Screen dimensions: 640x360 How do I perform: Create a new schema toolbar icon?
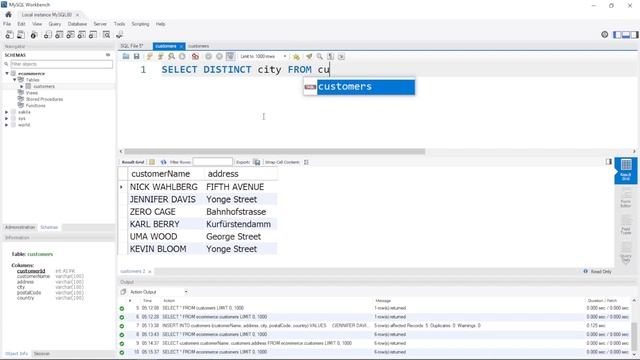point(48,35)
